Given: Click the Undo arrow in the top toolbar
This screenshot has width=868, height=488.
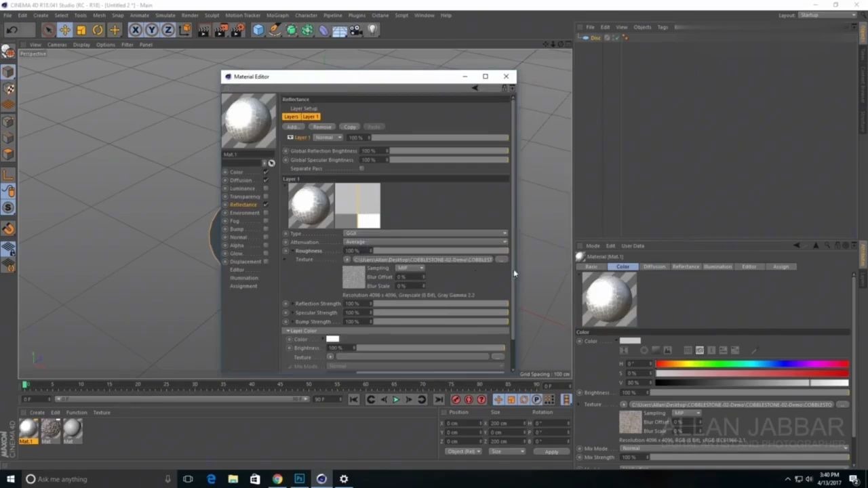Looking at the screenshot, I should 12,30.
